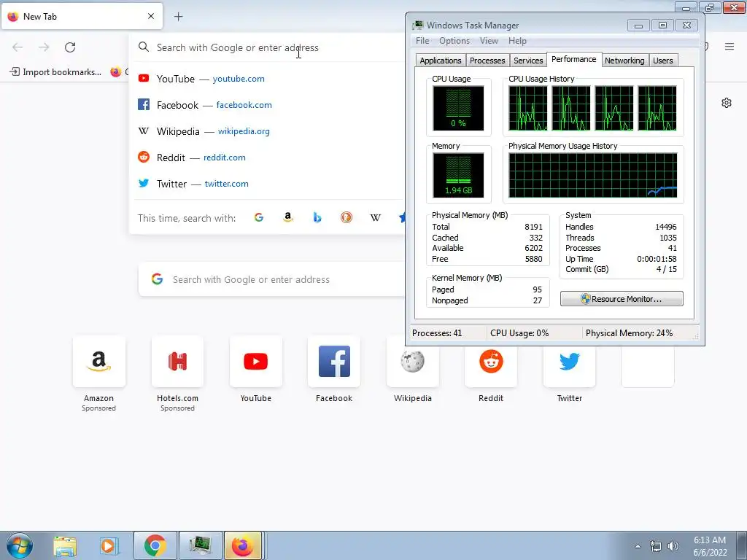Open Windows Explorer from taskbar

coord(65,545)
